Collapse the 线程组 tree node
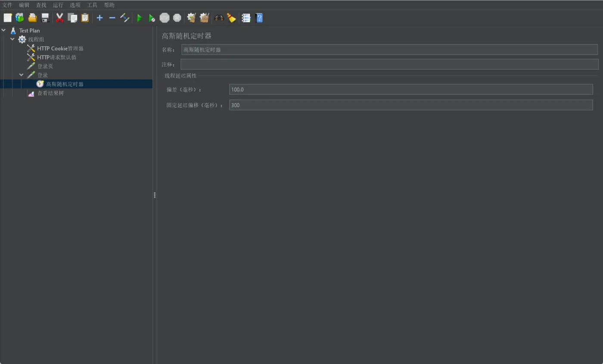Viewport: 603px width, 364px height. pos(12,39)
